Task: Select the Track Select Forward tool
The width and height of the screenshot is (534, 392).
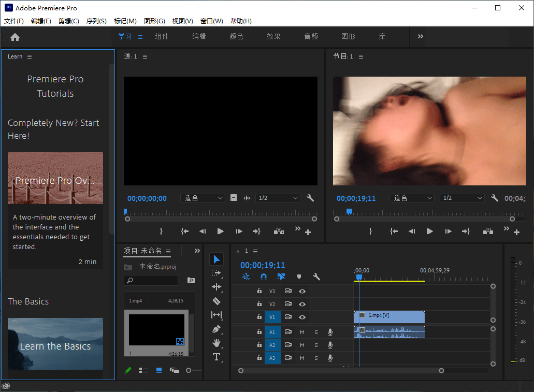Action: (x=217, y=273)
